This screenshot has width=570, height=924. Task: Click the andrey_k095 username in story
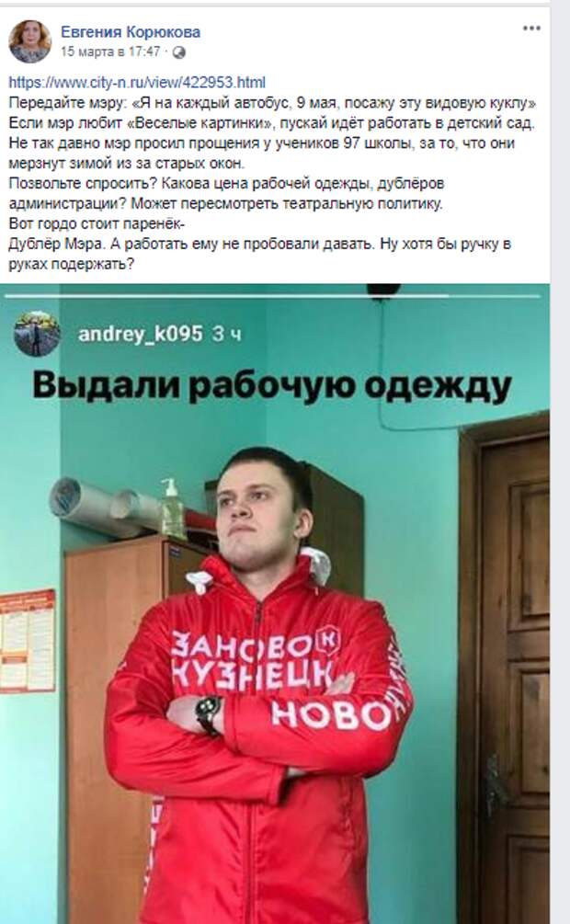point(141,334)
